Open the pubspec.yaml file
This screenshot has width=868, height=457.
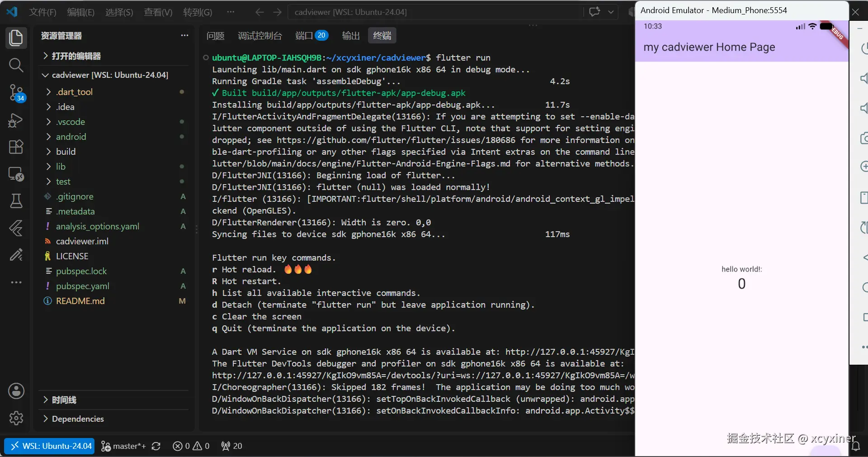tap(114, 286)
